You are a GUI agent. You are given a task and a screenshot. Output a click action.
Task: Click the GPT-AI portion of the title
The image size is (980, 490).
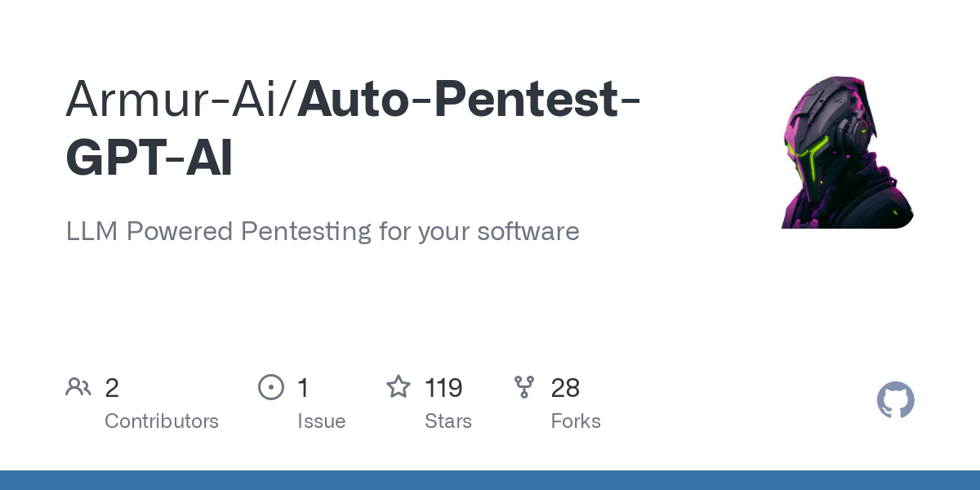(x=149, y=158)
